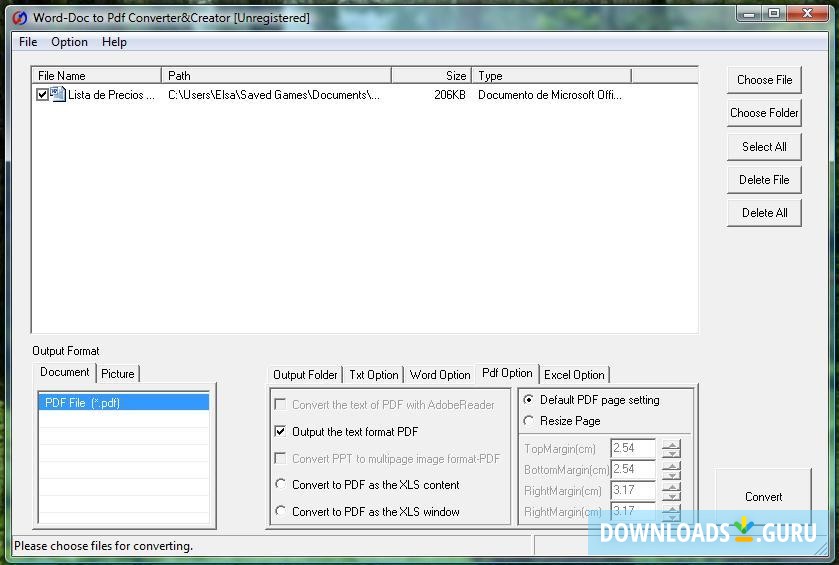Open the Excel Option tab

click(574, 375)
